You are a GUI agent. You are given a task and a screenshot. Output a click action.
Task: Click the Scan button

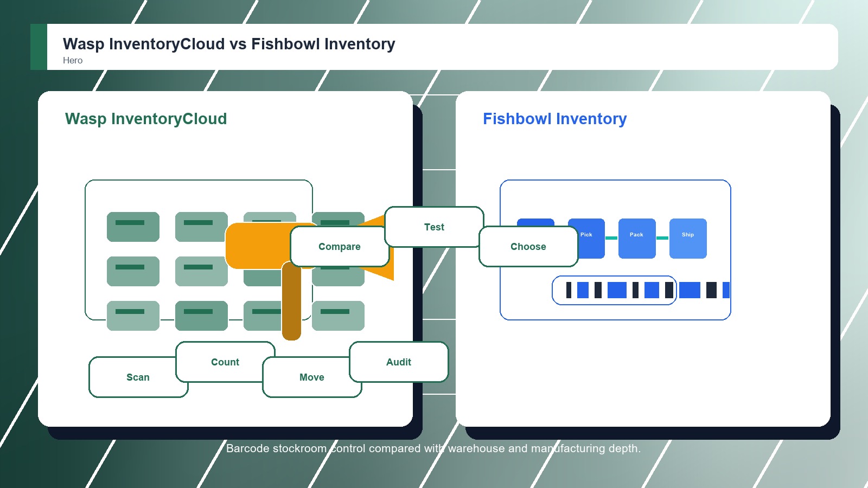coord(138,377)
